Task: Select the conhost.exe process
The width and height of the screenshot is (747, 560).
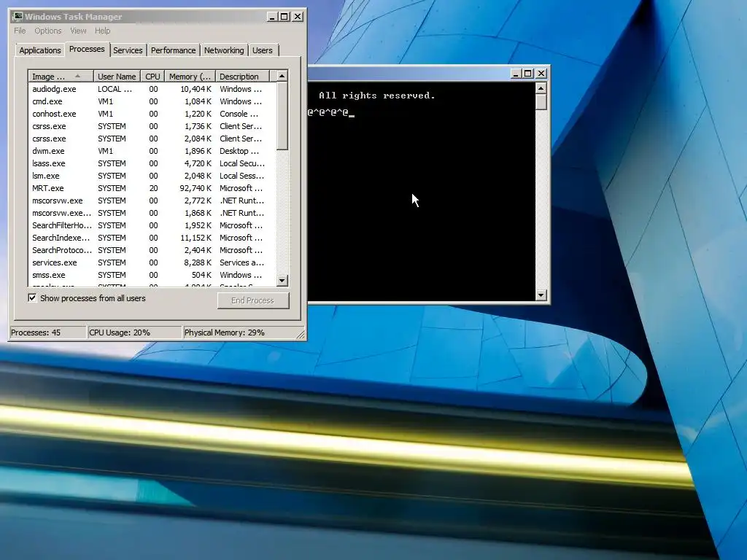Action: click(x=152, y=114)
